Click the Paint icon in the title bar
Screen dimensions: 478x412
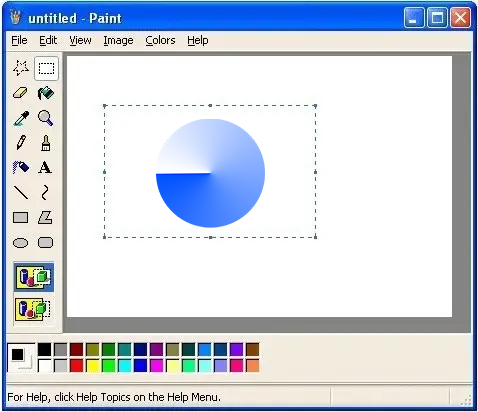15,17
